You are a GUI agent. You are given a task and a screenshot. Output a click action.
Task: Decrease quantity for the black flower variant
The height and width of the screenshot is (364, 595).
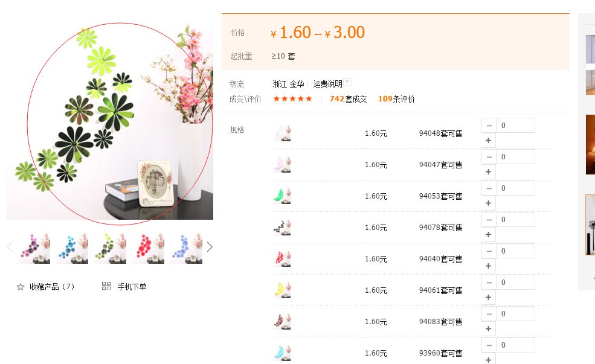(489, 220)
